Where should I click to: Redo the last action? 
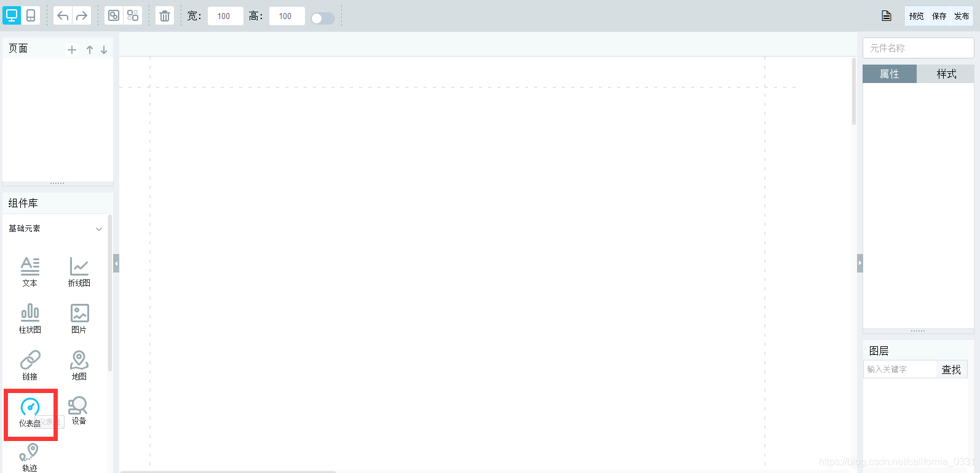click(x=82, y=15)
